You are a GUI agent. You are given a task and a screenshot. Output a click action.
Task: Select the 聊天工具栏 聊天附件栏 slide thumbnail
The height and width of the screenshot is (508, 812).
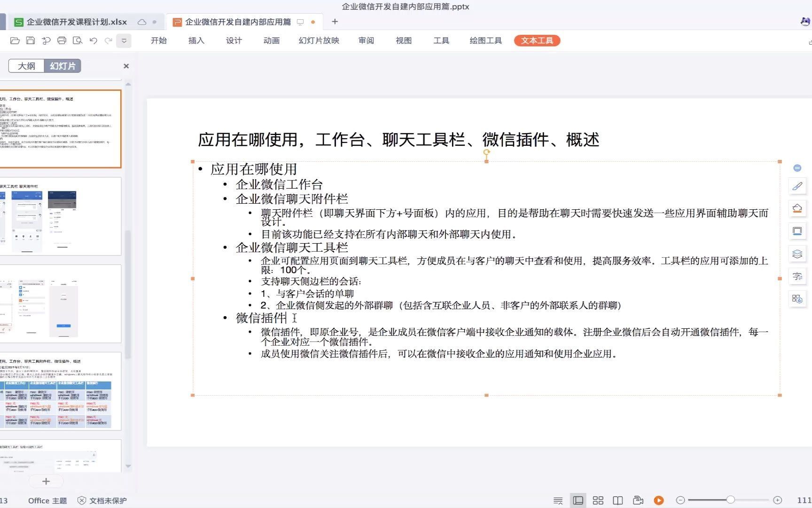tap(60, 216)
